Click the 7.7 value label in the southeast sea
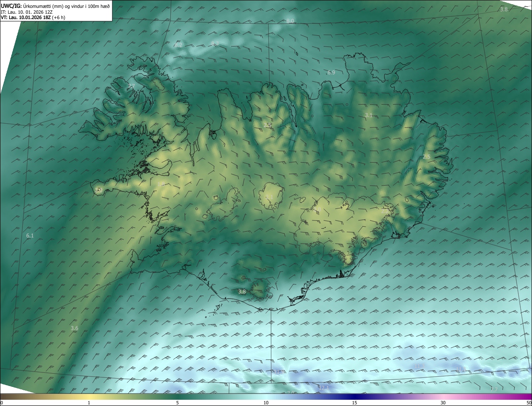This screenshot has height=406, width=532. [494, 389]
